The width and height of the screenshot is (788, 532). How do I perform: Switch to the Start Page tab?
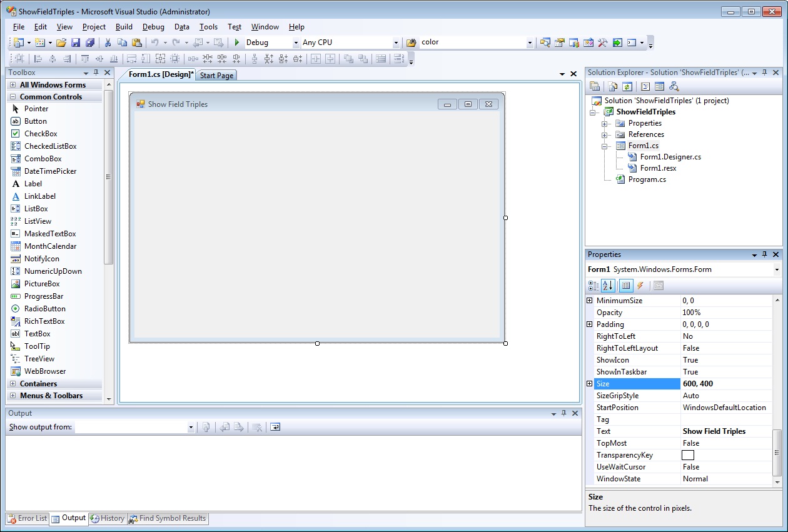click(x=216, y=75)
